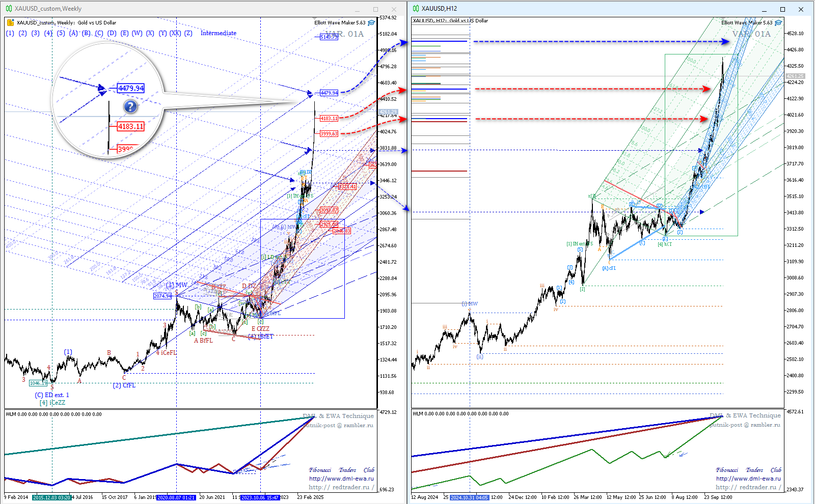Click the red 4183.11 price level label
Viewport: 815px width, 504px height.
coord(329,118)
